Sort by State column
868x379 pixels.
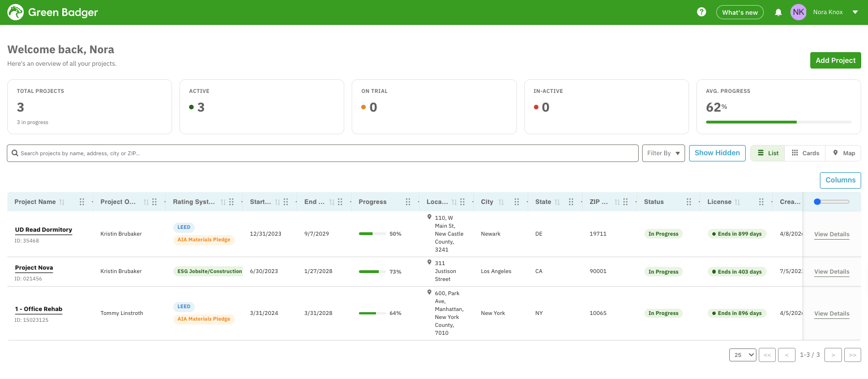pyautogui.click(x=557, y=202)
